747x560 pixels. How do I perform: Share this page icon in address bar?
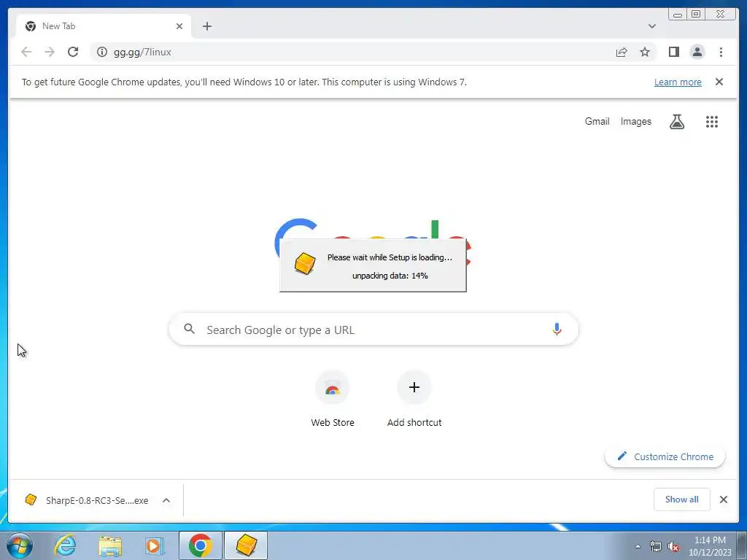click(x=622, y=52)
